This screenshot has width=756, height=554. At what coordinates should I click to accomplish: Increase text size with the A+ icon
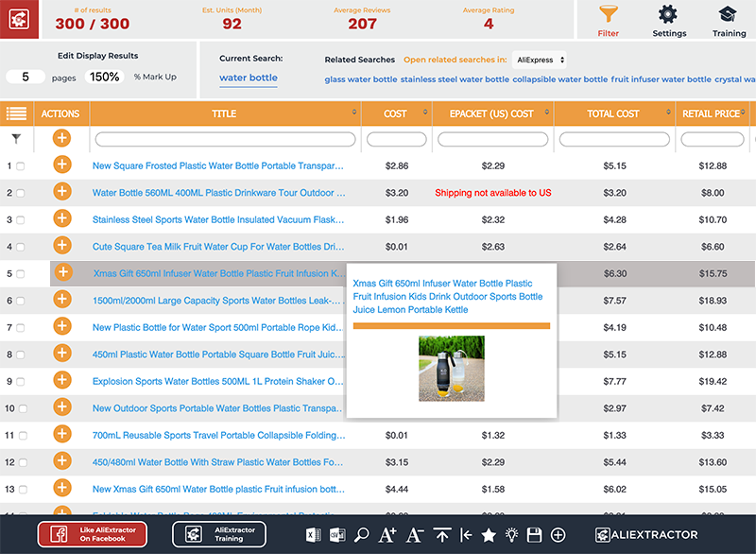(387, 535)
